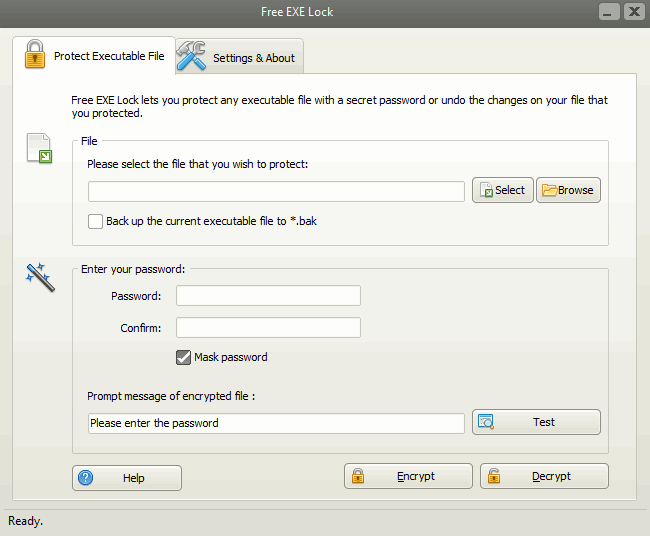Click the file document icon beside File group

pos(39,149)
